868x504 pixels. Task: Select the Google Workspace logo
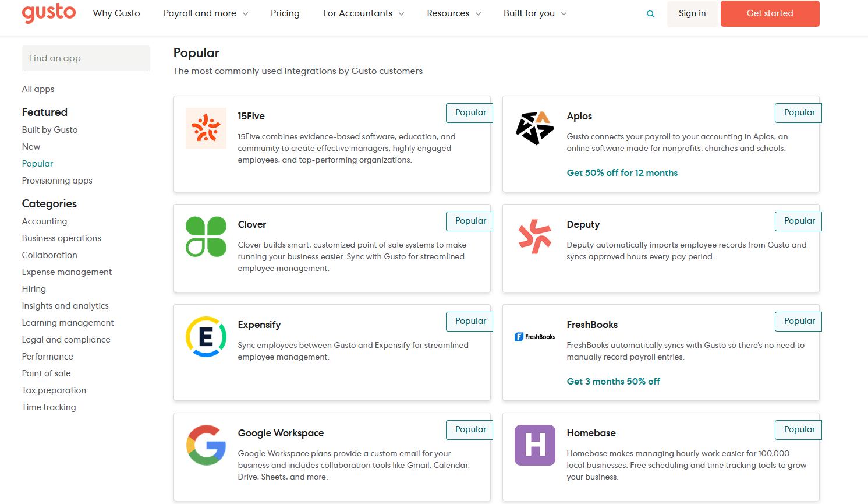click(x=206, y=445)
